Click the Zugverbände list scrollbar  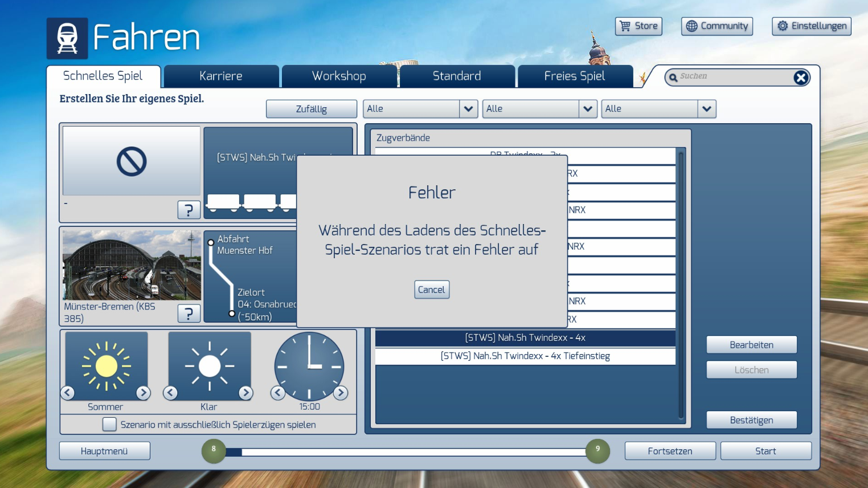click(681, 285)
